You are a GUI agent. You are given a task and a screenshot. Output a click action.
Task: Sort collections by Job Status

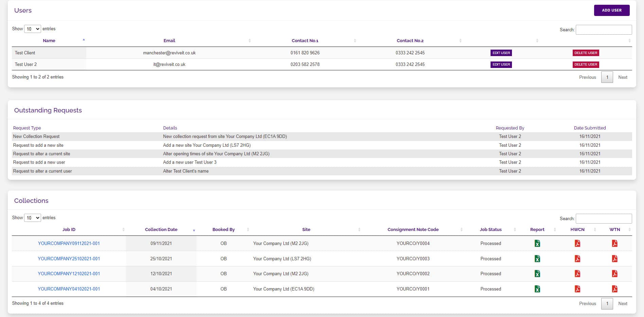click(x=491, y=230)
